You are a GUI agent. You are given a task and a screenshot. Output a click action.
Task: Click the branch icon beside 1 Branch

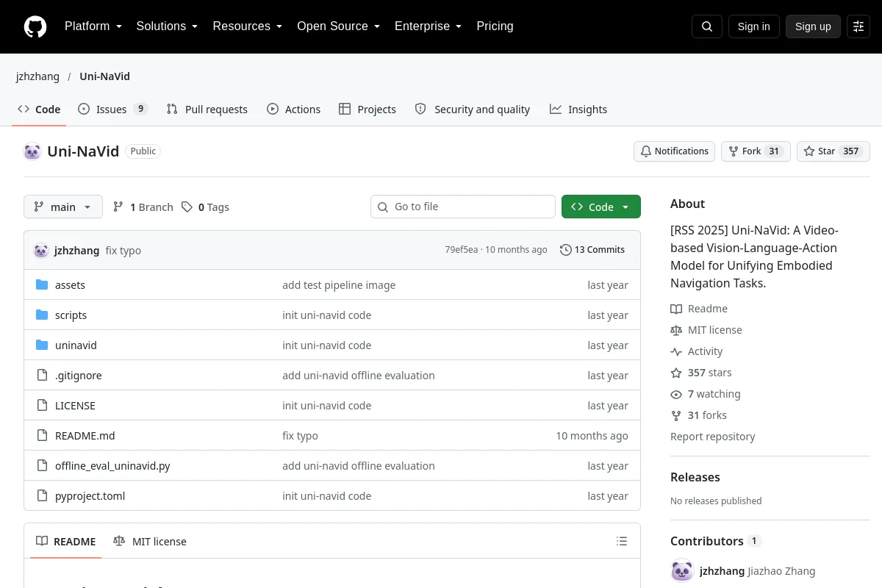coord(118,207)
